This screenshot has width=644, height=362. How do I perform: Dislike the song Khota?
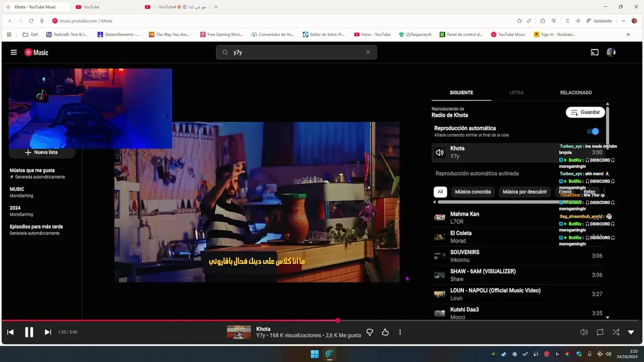click(x=370, y=332)
